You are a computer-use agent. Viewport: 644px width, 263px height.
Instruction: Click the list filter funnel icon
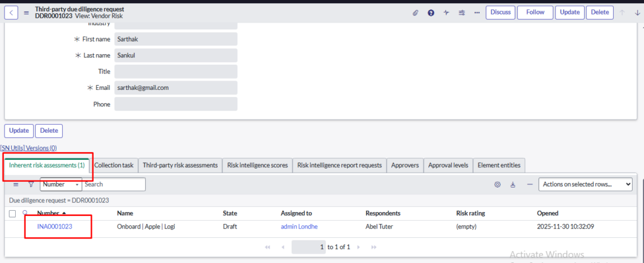click(x=31, y=184)
